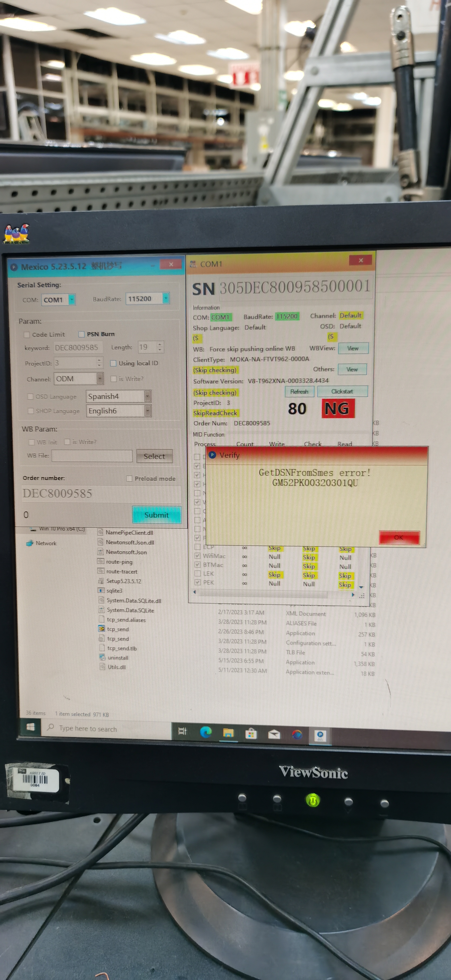Open the English6 SHOP language dropdown
The image size is (451, 980).
pos(148,410)
